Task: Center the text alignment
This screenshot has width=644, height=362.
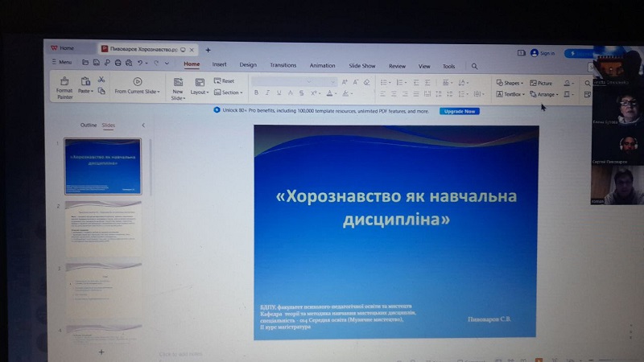Action: tap(394, 94)
